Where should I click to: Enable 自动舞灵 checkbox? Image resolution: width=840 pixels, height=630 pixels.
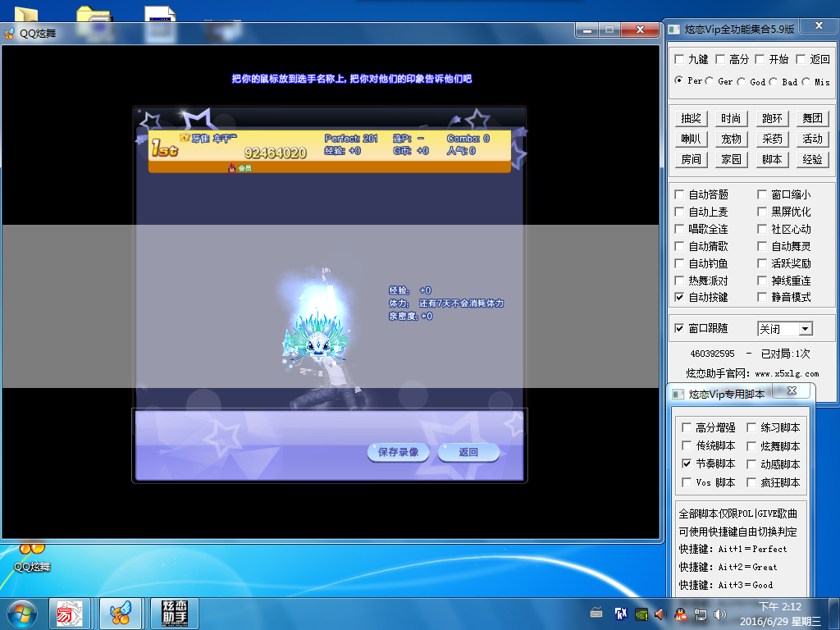pyautogui.click(x=762, y=246)
